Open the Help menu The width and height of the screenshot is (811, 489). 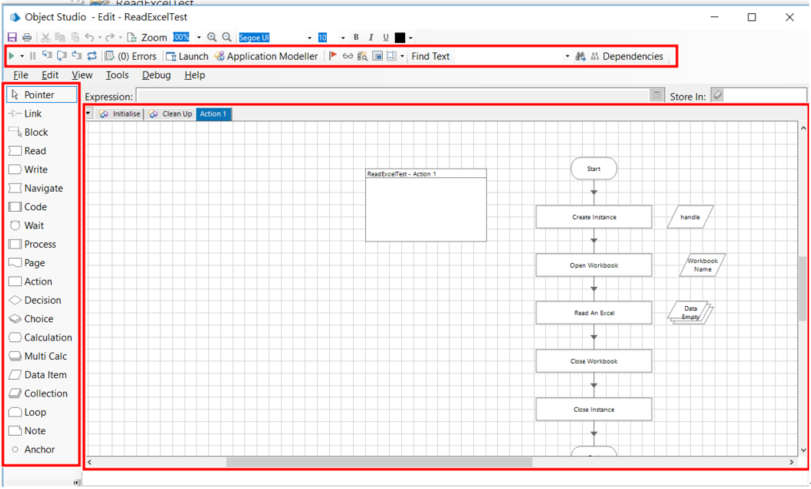(194, 75)
